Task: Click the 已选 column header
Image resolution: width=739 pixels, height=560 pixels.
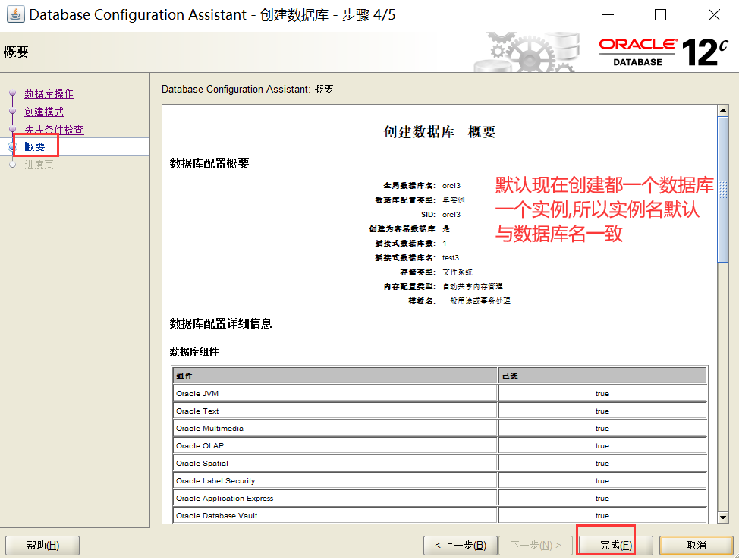Action: coord(602,376)
